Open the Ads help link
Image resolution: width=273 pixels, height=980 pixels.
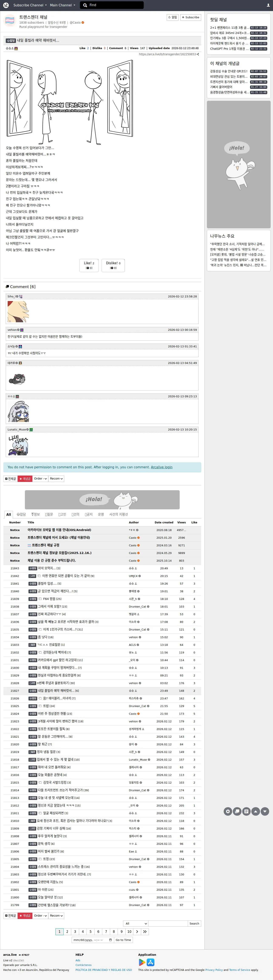[78, 960]
